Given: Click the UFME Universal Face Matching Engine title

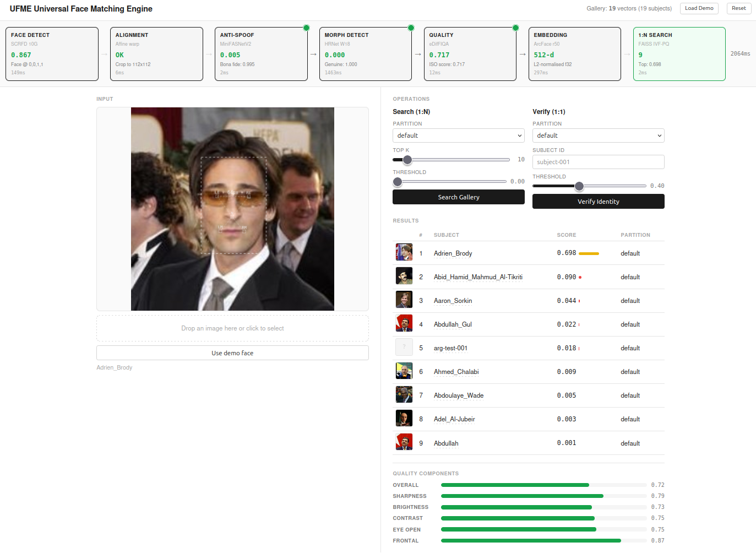Looking at the screenshot, I should [81, 9].
